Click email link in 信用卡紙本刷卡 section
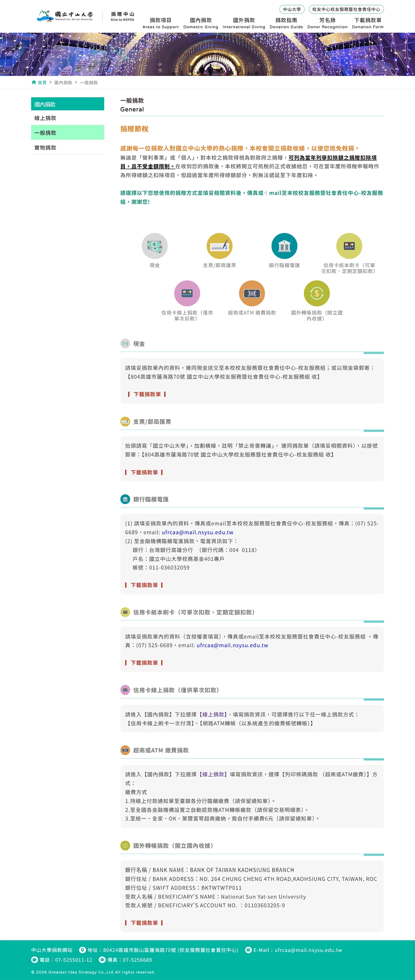The width and height of the screenshot is (415, 980). click(x=232, y=645)
